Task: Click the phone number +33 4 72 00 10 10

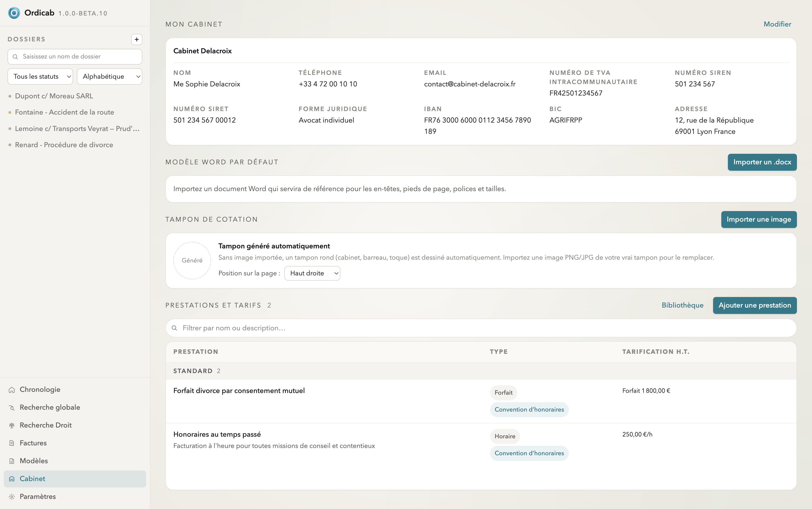Action: 328,84
